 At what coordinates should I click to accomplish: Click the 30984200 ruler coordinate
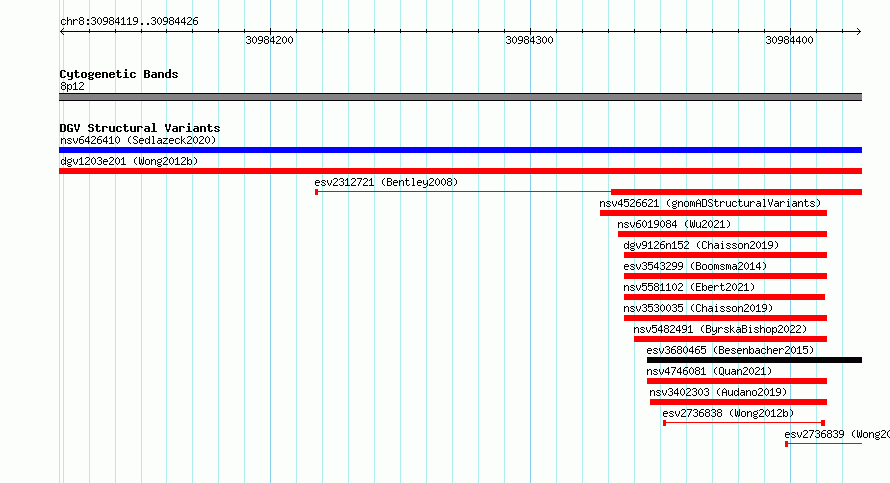pos(269,40)
